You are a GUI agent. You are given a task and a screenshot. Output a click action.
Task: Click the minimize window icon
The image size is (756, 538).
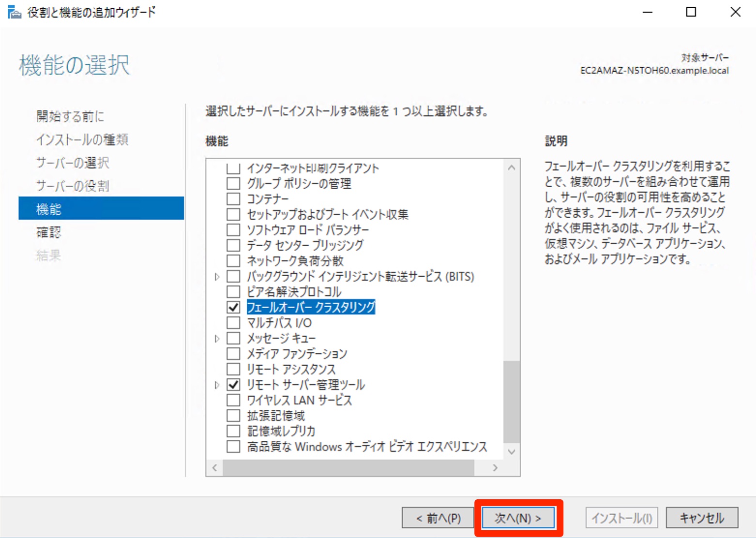(647, 12)
